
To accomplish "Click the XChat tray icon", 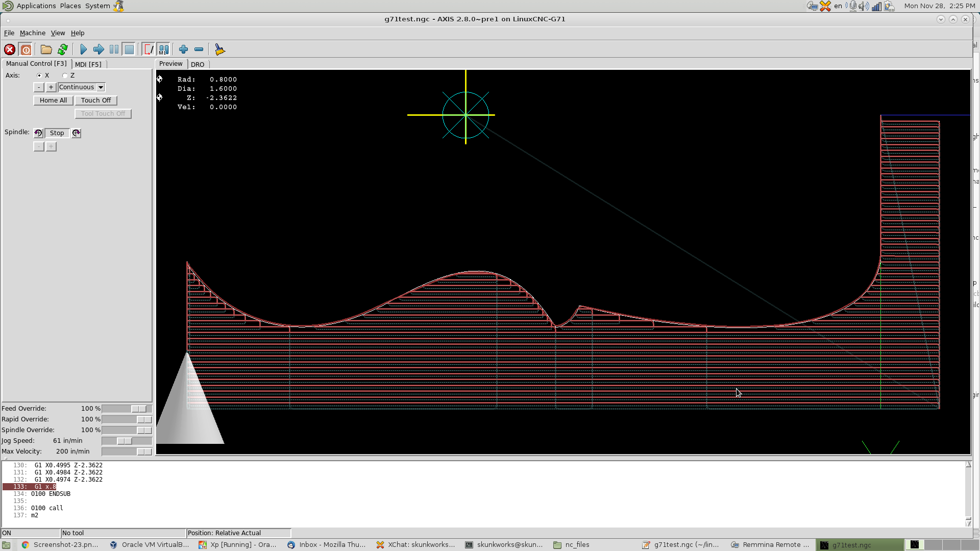I will (825, 6).
